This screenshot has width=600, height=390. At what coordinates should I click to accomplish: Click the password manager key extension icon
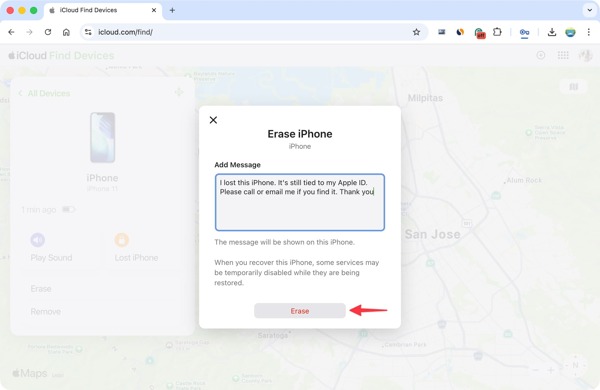524,32
